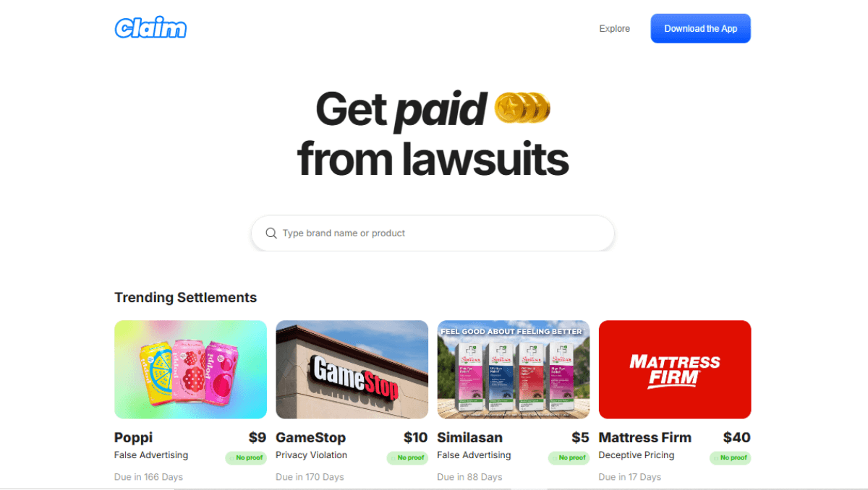Click the No proof badge under Mattress Firm
This screenshot has width=868, height=490.
click(x=731, y=457)
